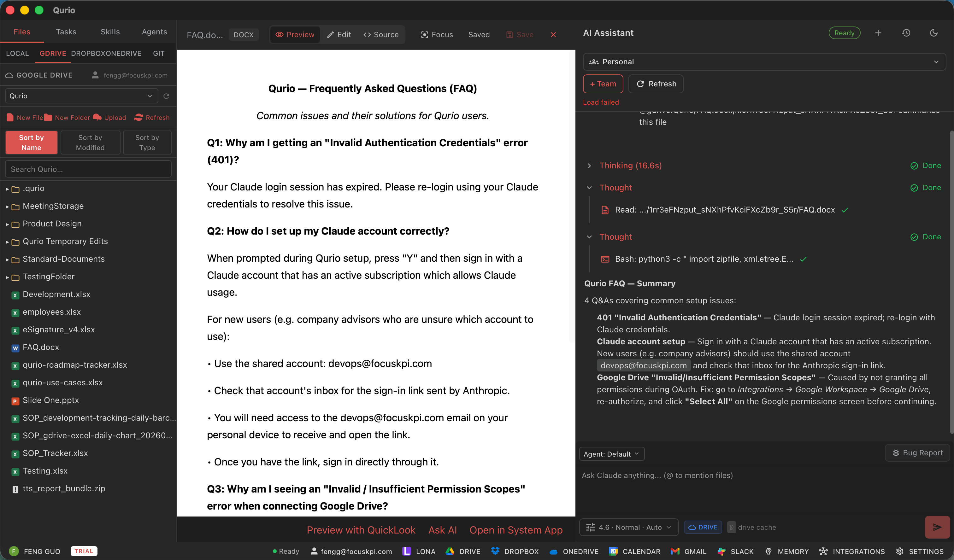The image size is (954, 560).
Task: Switch to the Skills tab
Action: click(x=110, y=32)
